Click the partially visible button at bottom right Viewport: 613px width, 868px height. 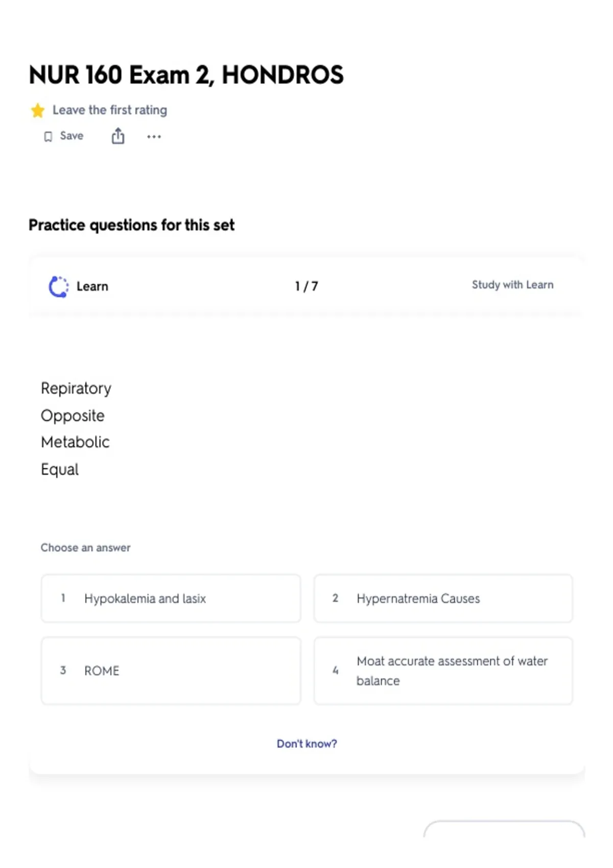(504, 830)
